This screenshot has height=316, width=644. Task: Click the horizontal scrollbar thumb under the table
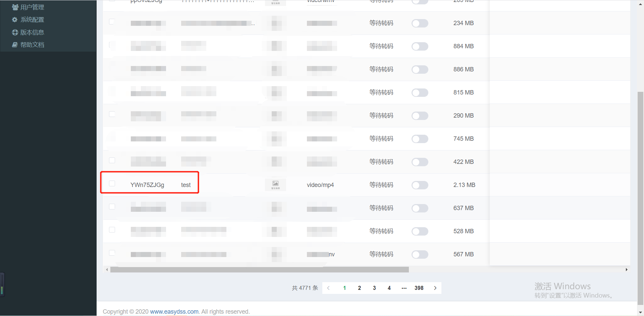pyautogui.click(x=259, y=269)
